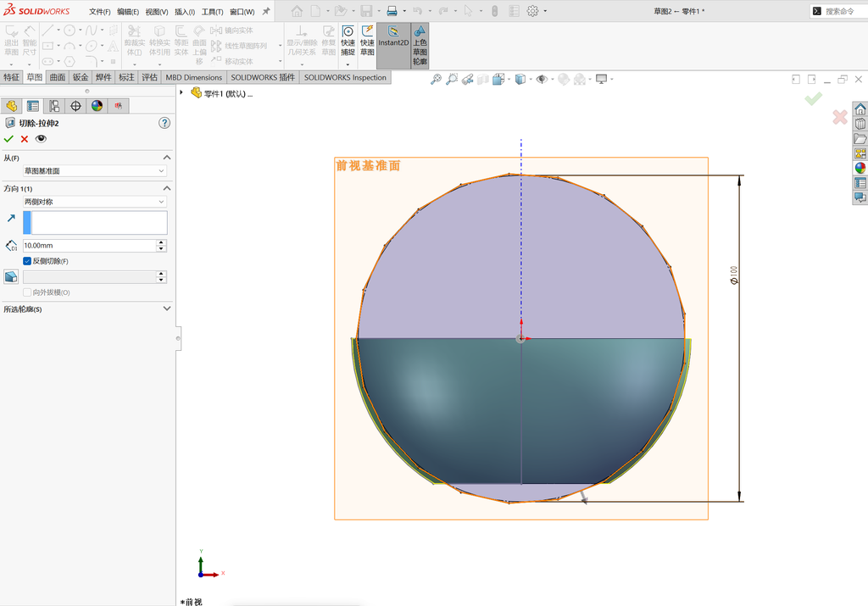Open the Home icon in top toolbar

298,11
